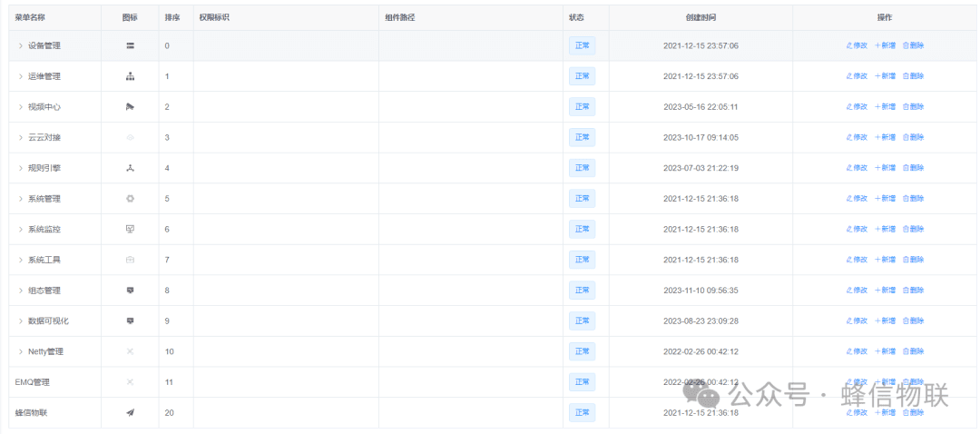This screenshot has width=980, height=434.
Task: Click the gear icon in 系统管理 row
Action: (x=130, y=199)
